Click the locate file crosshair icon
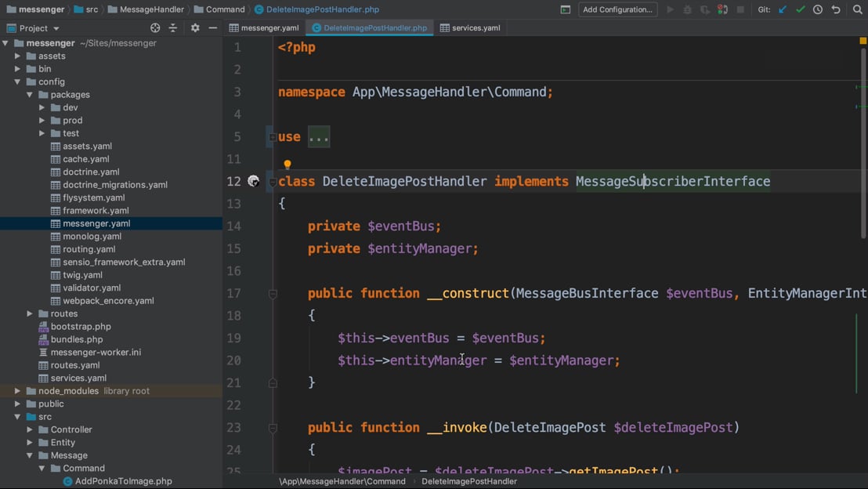This screenshot has width=868, height=489. point(155,28)
